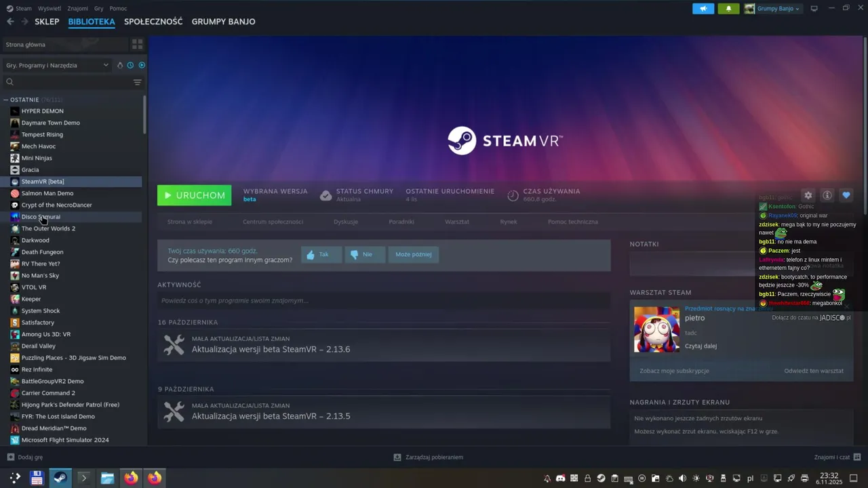Click the pl keyboard layout indicator
This screenshot has width=868, height=488.
750,479
